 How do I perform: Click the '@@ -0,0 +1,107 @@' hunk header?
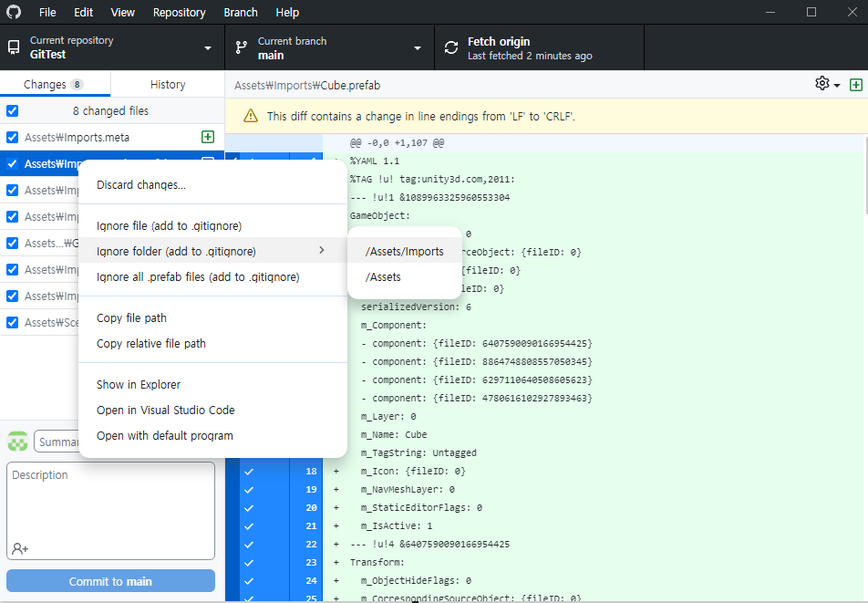click(397, 143)
